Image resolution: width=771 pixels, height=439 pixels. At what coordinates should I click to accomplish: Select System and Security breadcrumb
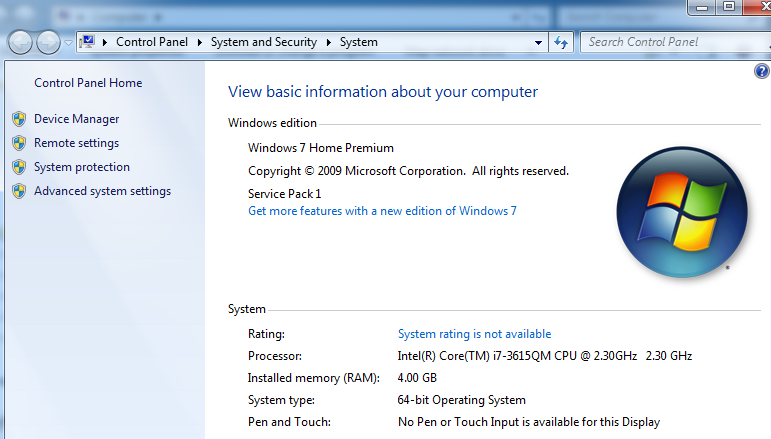pos(264,42)
